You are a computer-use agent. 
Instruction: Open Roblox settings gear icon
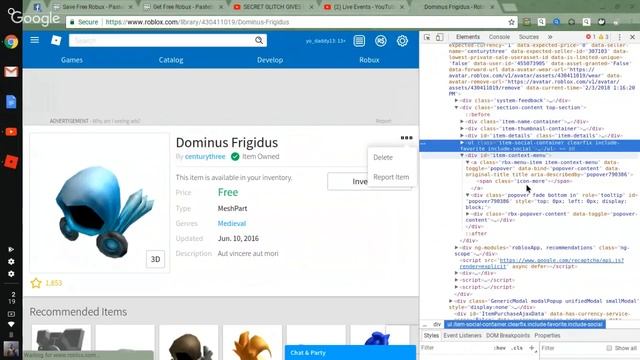(402, 41)
